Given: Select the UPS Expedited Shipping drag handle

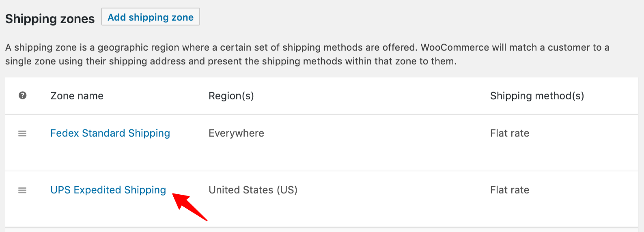Looking at the screenshot, I should click(x=22, y=190).
